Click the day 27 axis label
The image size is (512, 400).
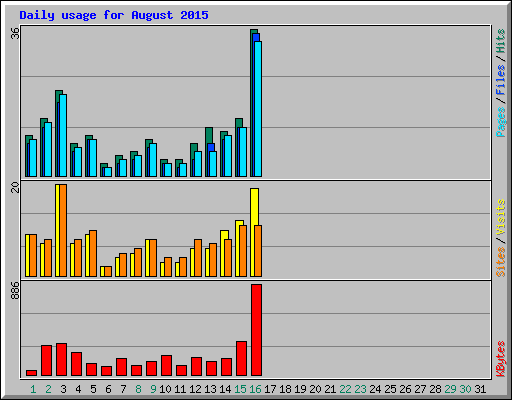[420, 389]
